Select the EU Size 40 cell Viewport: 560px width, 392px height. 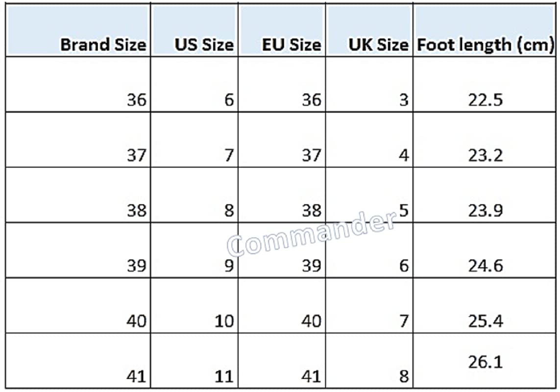click(x=311, y=321)
